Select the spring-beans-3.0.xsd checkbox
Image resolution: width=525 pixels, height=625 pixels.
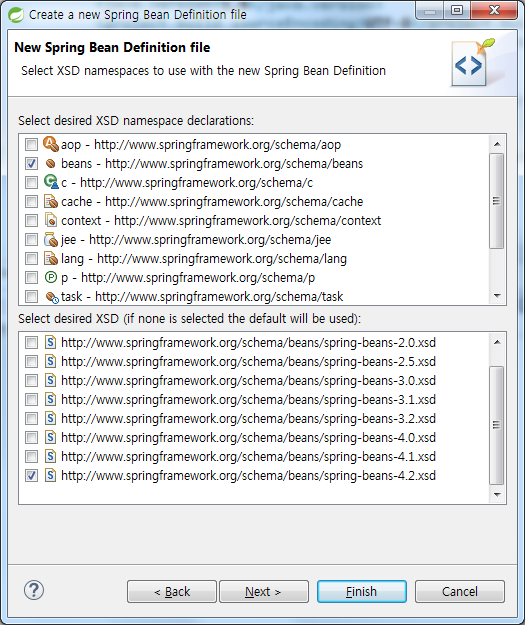tap(31, 381)
